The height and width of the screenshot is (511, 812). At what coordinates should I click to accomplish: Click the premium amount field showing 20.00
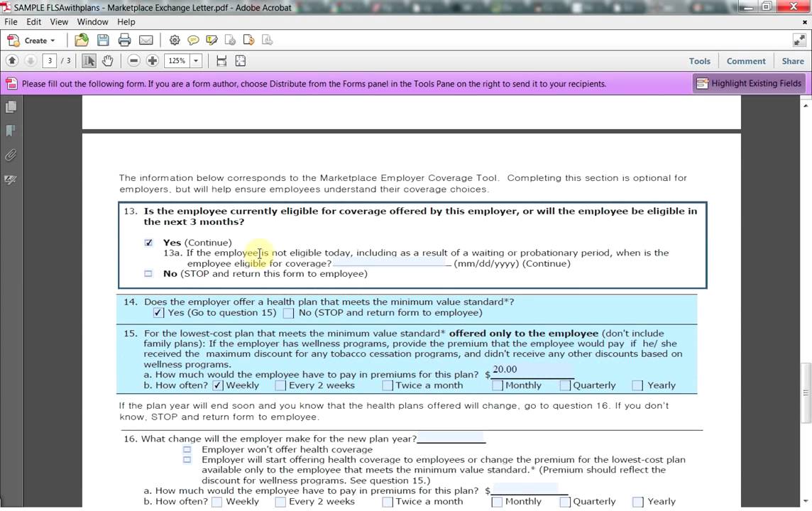[x=532, y=370]
